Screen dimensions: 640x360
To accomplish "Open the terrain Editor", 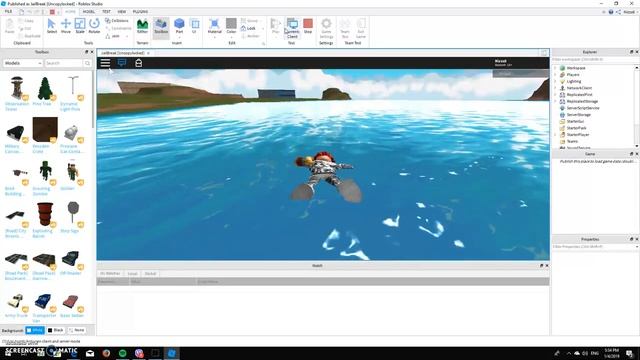I will point(142,26).
